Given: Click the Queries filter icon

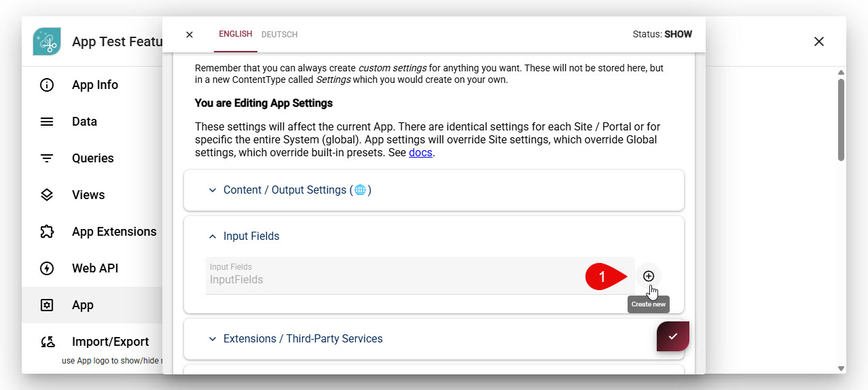Looking at the screenshot, I should (47, 158).
